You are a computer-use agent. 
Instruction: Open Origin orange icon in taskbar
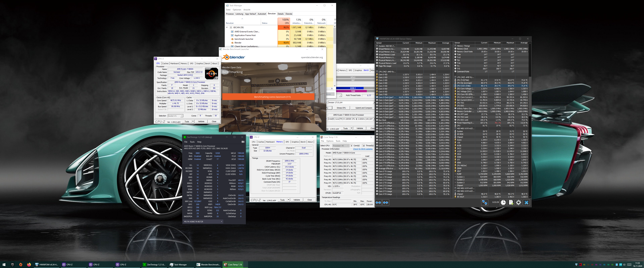(x=21, y=264)
